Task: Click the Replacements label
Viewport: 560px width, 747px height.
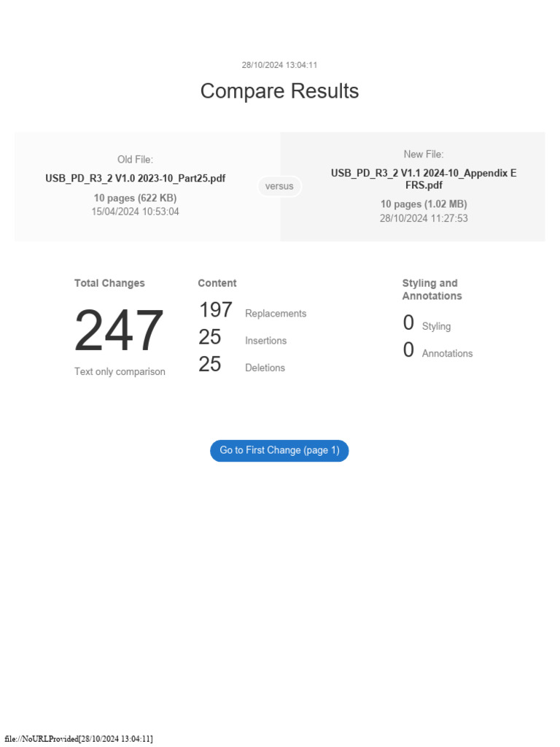Action: point(276,314)
